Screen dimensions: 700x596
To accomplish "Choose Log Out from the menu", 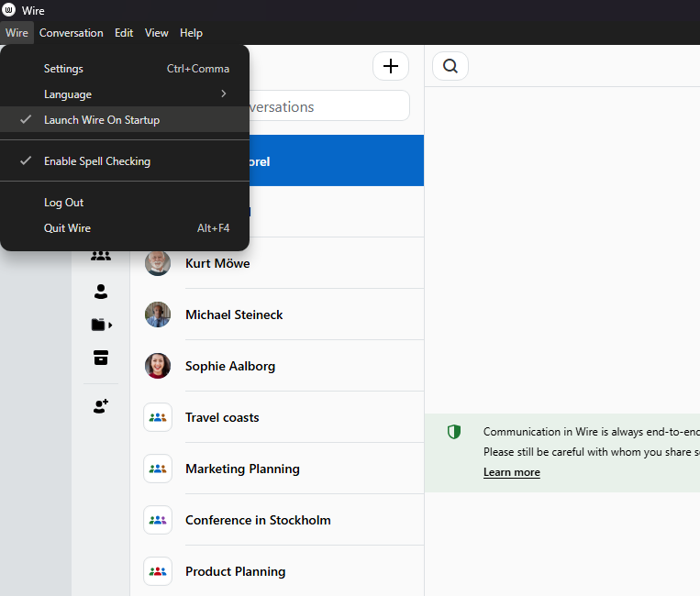I will 125,203.
